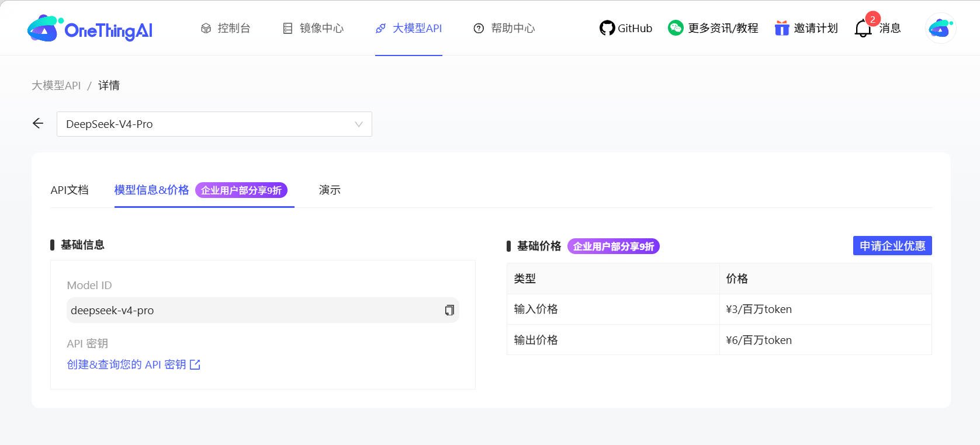The height and width of the screenshot is (445, 980).
Task: Open 更多资讯/教程
Action: click(x=713, y=28)
